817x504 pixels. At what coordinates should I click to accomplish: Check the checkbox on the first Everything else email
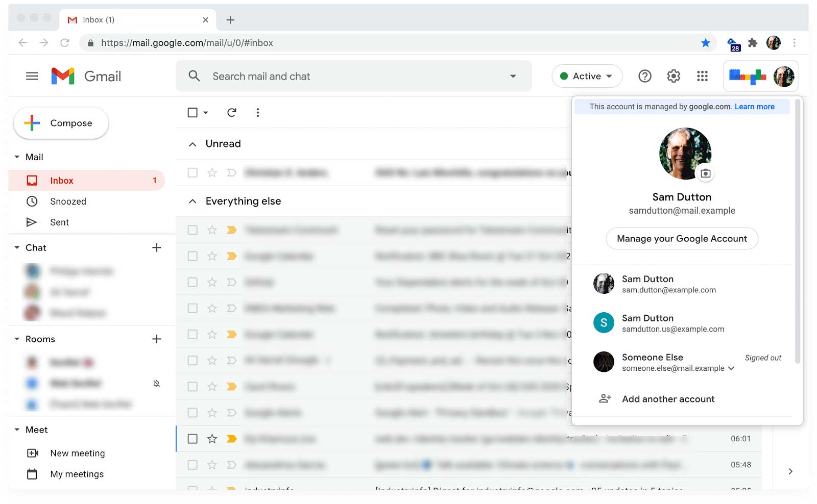click(192, 230)
